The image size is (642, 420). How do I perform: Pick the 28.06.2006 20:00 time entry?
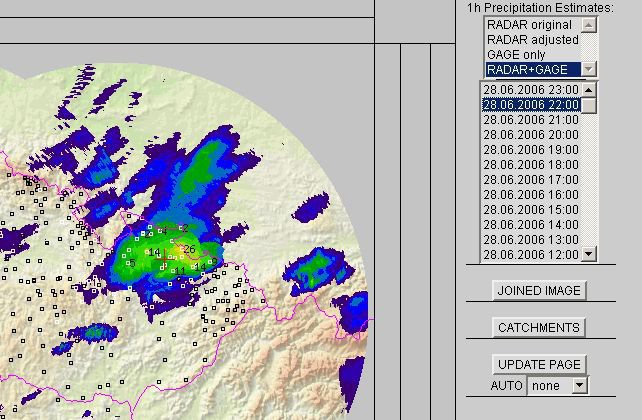[530, 135]
